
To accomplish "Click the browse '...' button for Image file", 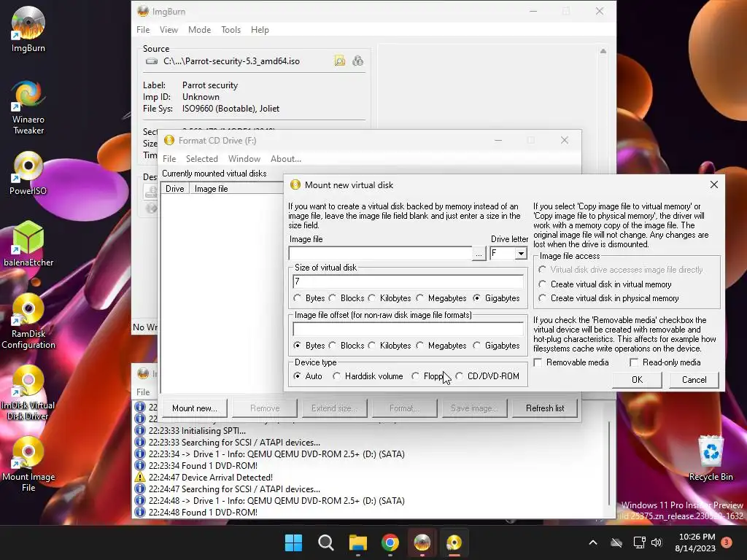I will point(479,254).
